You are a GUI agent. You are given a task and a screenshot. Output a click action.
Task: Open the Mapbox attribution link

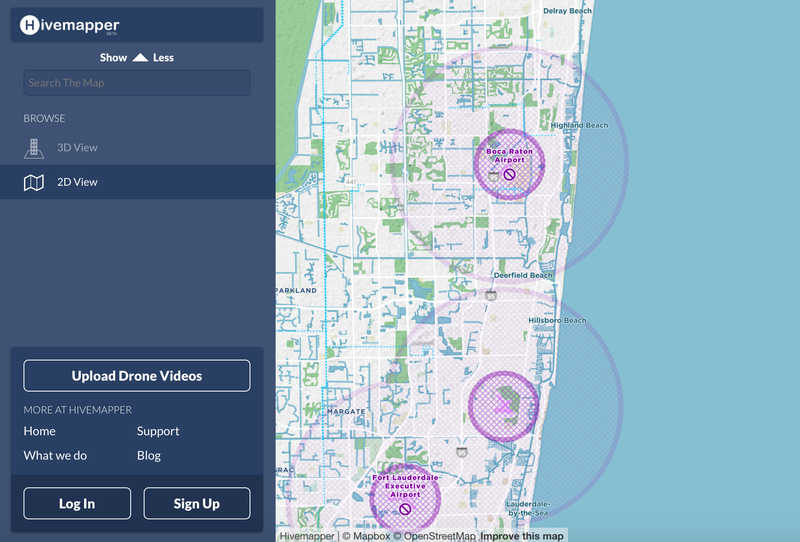[x=366, y=536]
